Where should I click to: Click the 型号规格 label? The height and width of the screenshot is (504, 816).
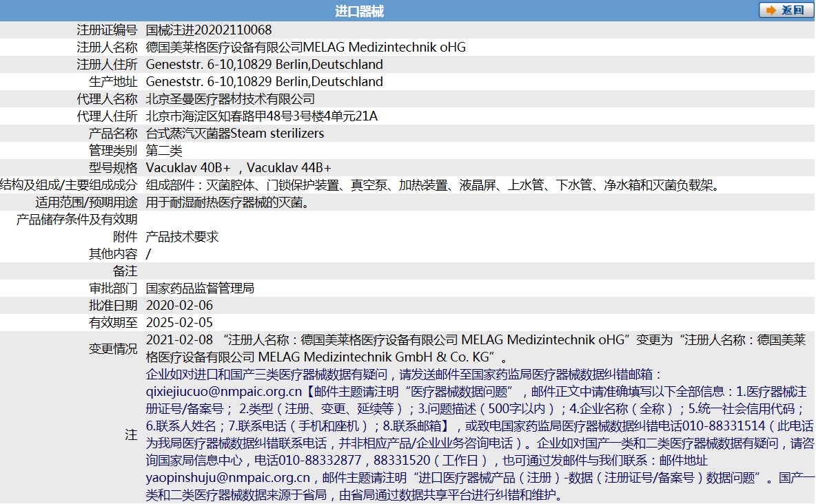113,168
